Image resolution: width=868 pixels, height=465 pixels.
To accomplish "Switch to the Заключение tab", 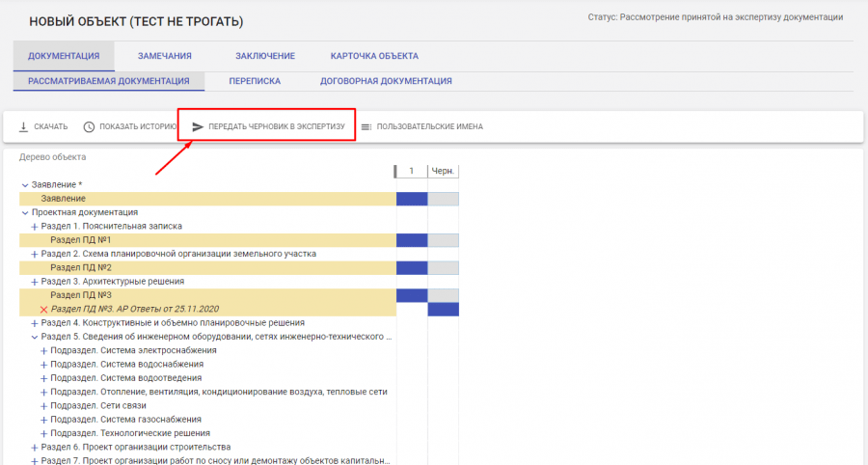I will tap(265, 56).
